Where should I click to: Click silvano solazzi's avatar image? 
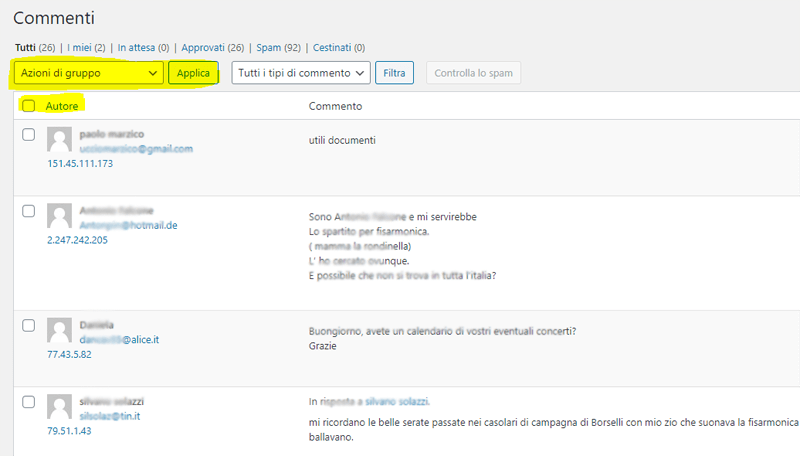(x=59, y=407)
